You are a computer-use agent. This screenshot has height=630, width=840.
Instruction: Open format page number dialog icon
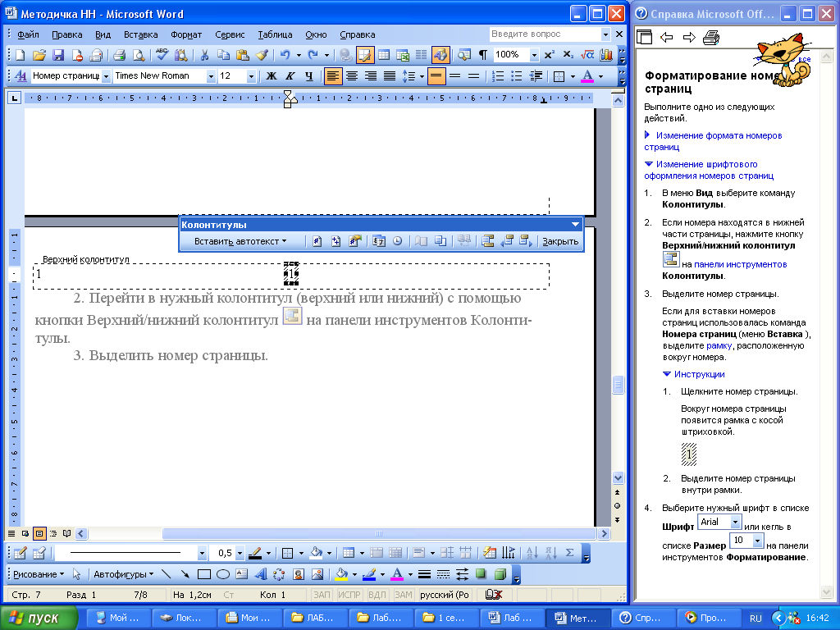(354, 241)
